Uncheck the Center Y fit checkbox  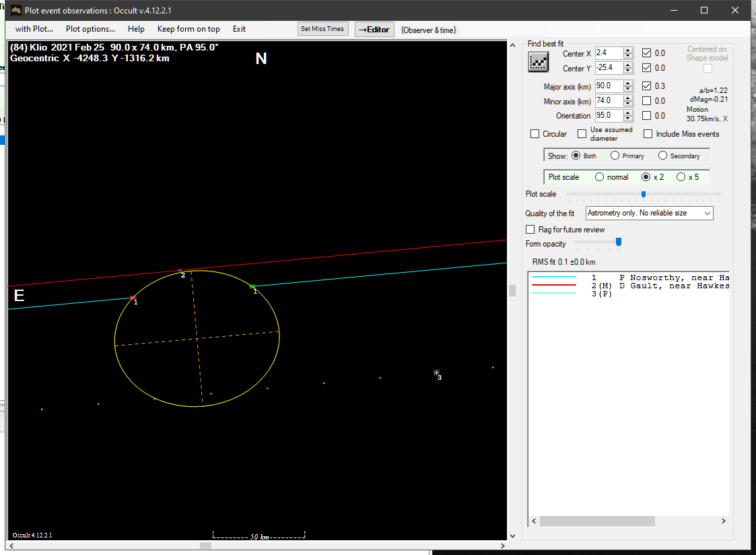[x=646, y=68]
